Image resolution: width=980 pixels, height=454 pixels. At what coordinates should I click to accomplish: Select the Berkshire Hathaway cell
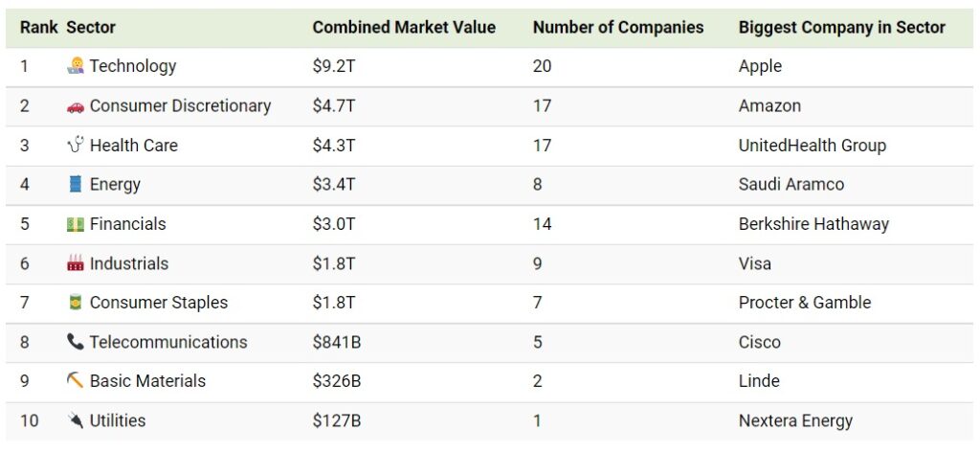coord(813,224)
